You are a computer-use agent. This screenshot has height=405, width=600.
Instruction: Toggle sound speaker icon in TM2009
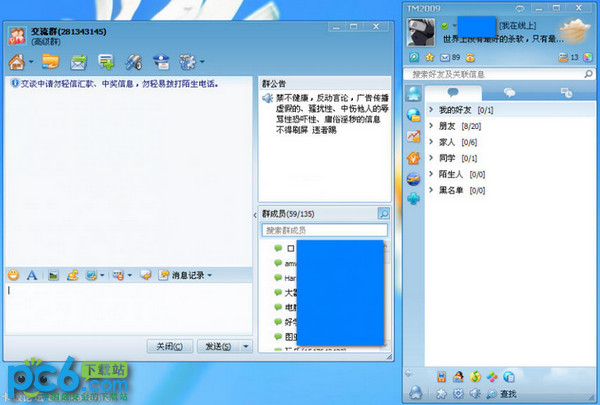(475, 394)
